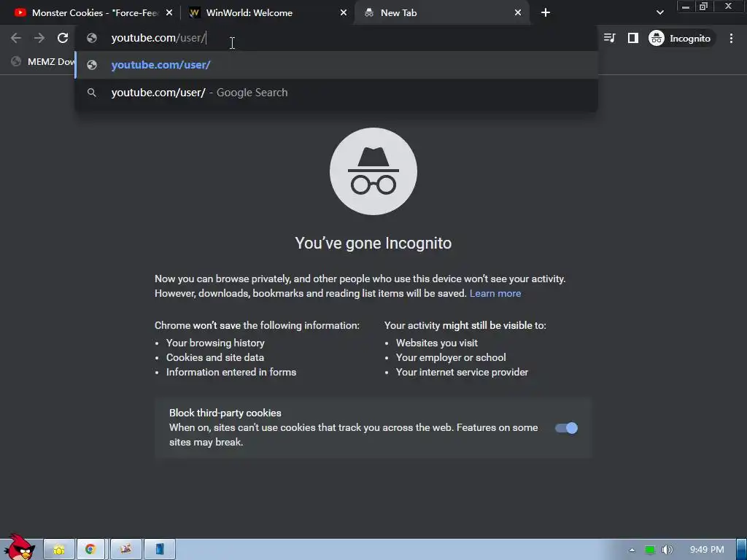Click the browser forward arrow
747x560 pixels.
(x=39, y=38)
